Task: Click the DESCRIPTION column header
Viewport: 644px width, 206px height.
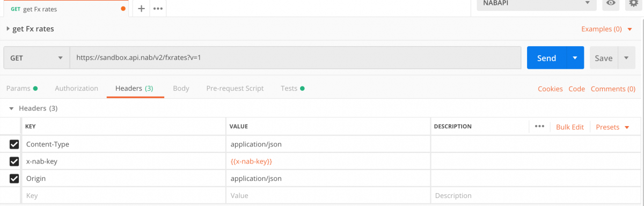Action: (452, 127)
